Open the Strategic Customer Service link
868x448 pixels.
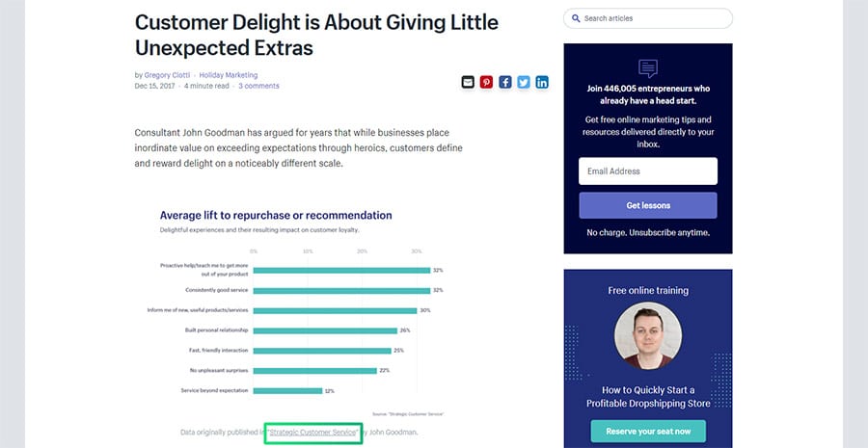point(313,433)
